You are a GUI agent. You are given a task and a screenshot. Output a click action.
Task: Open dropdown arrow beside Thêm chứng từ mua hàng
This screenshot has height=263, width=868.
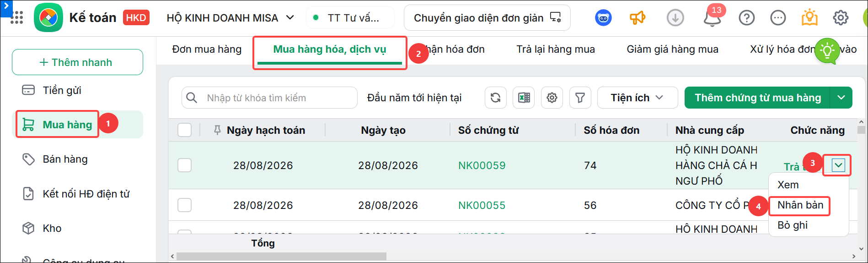pyautogui.click(x=841, y=98)
